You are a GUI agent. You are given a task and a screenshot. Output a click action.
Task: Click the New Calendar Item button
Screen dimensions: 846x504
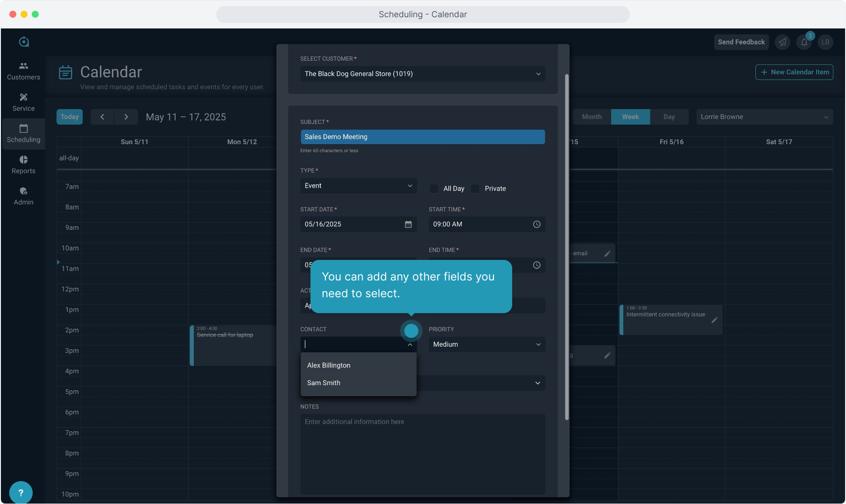[x=794, y=72]
